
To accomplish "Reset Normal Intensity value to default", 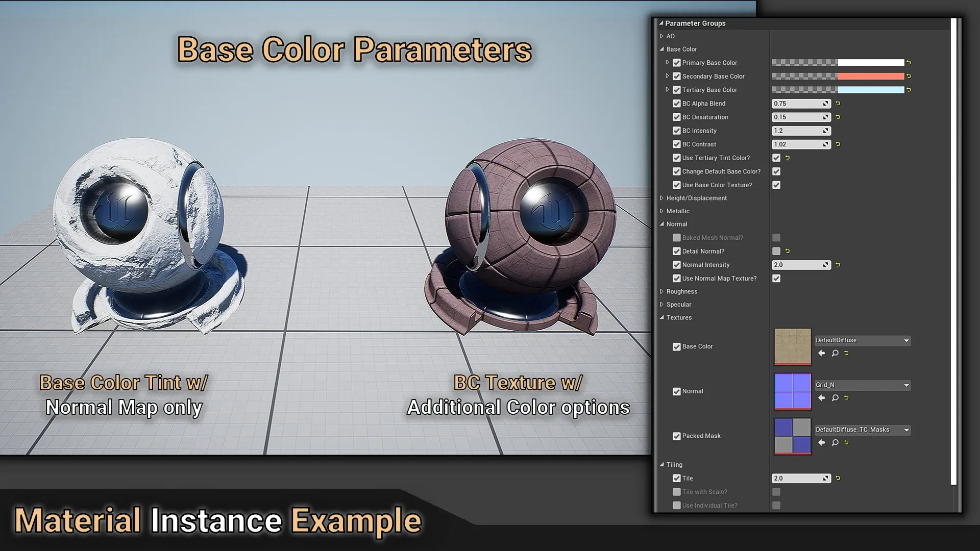I will tap(838, 265).
